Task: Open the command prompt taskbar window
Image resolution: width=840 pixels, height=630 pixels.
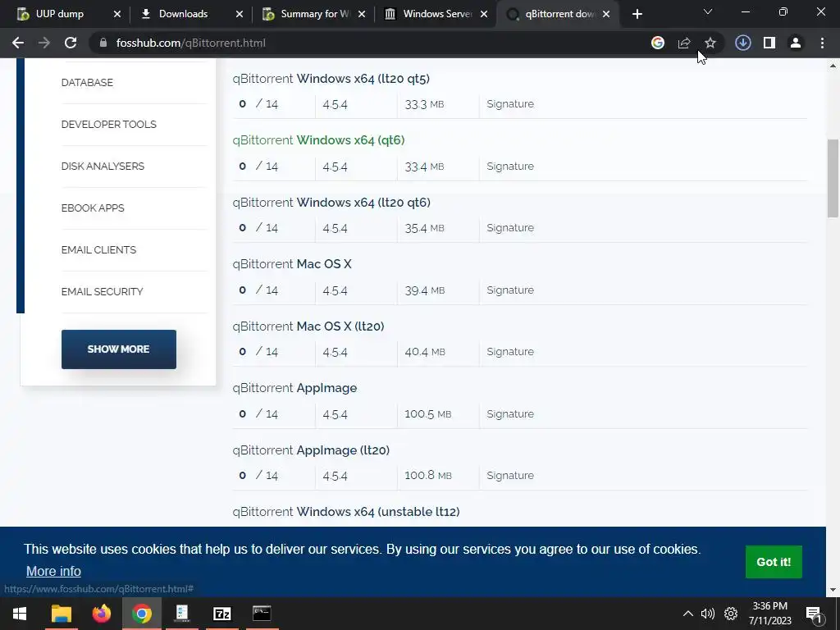Action: coord(262,614)
